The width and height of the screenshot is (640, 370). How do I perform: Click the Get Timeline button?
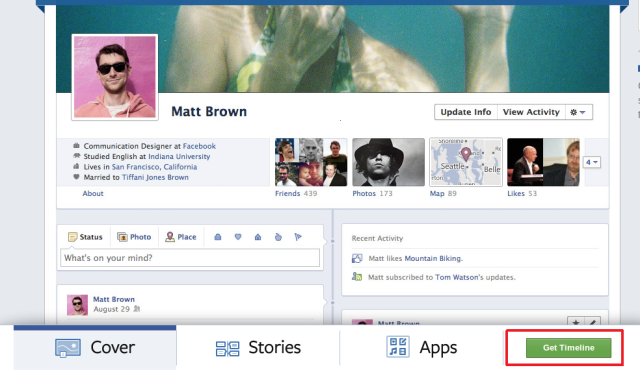click(568, 348)
